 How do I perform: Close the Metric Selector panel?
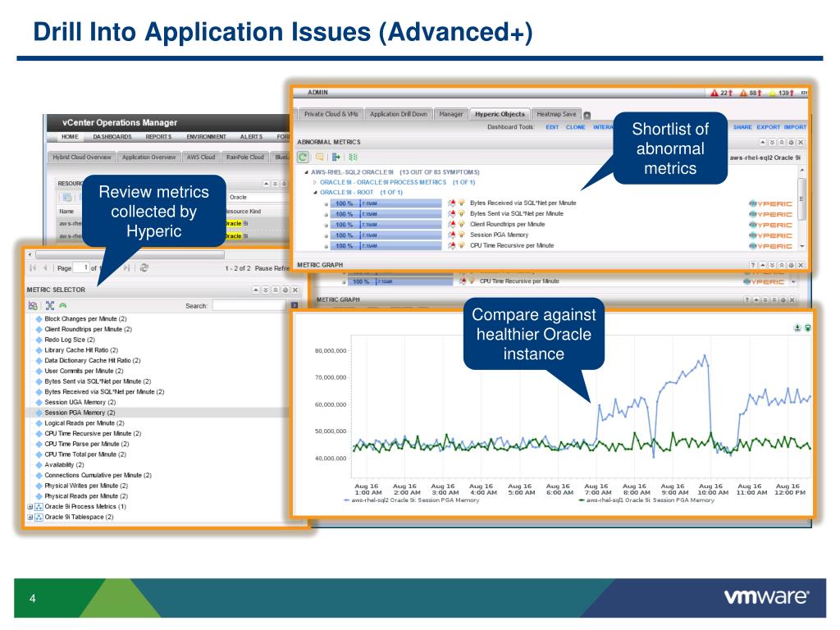pos(294,290)
